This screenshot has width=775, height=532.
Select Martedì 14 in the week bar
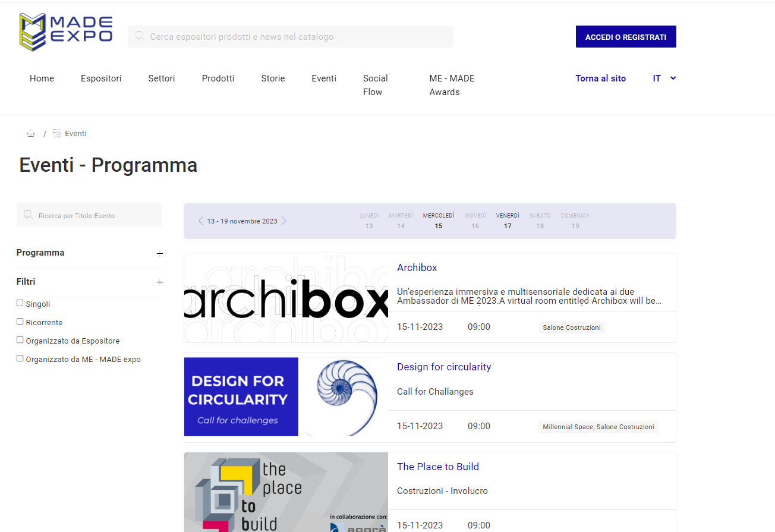pyautogui.click(x=401, y=221)
